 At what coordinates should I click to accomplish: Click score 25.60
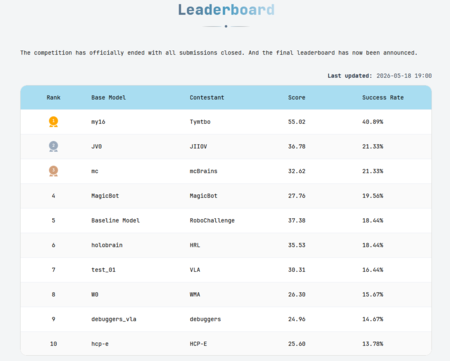[297, 344]
